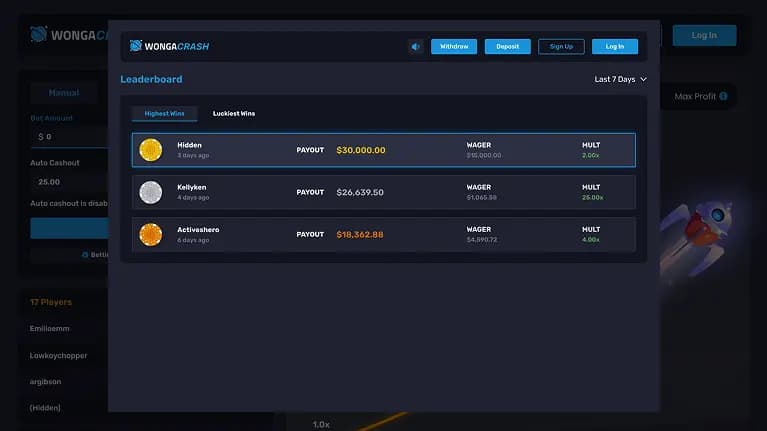Click the bronze chip icon beside Activeshero
The width and height of the screenshot is (767, 431).
[x=151, y=235]
